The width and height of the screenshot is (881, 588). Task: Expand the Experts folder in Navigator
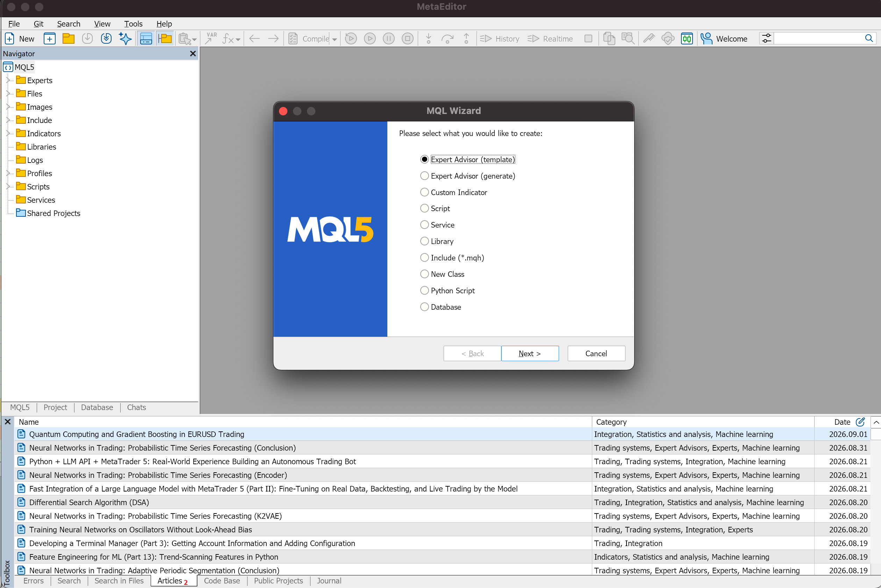8,80
